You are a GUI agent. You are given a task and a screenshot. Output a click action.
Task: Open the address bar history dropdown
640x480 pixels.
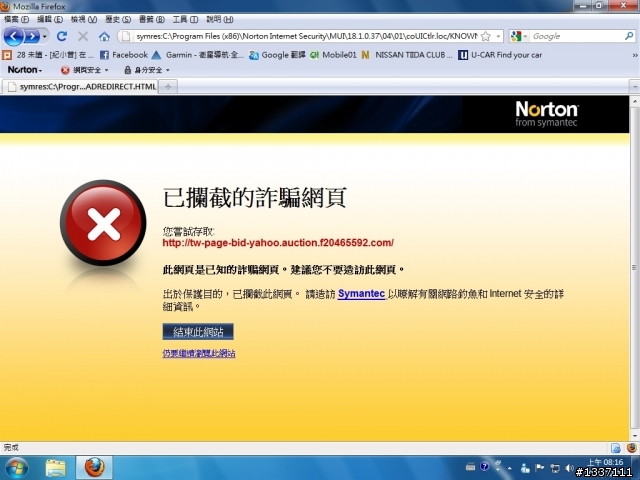pyautogui.click(x=498, y=36)
